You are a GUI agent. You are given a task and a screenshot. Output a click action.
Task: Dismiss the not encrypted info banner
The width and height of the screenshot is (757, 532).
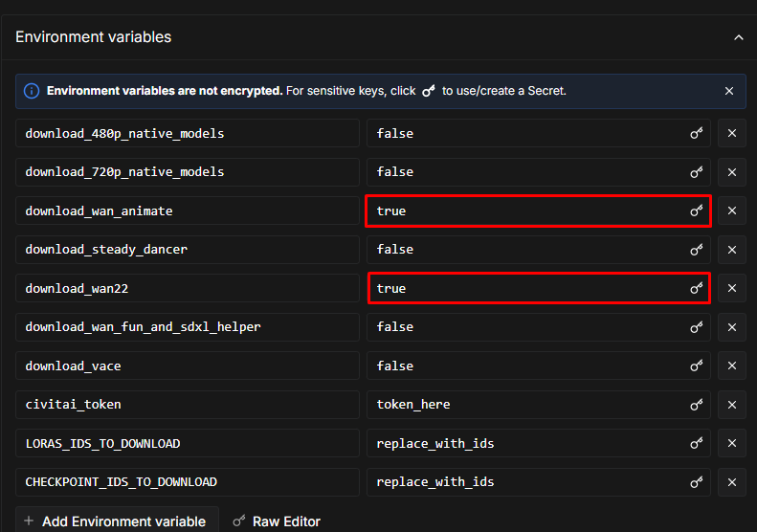[729, 91]
